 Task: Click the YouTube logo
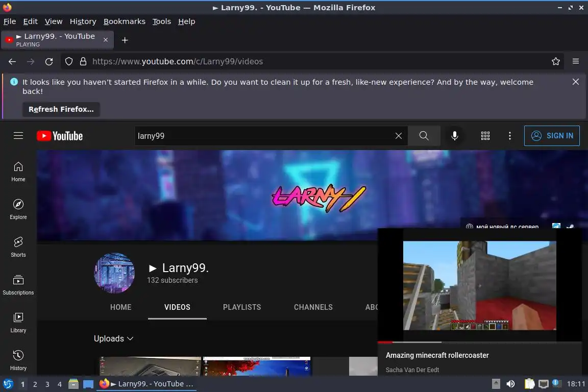pyautogui.click(x=60, y=136)
